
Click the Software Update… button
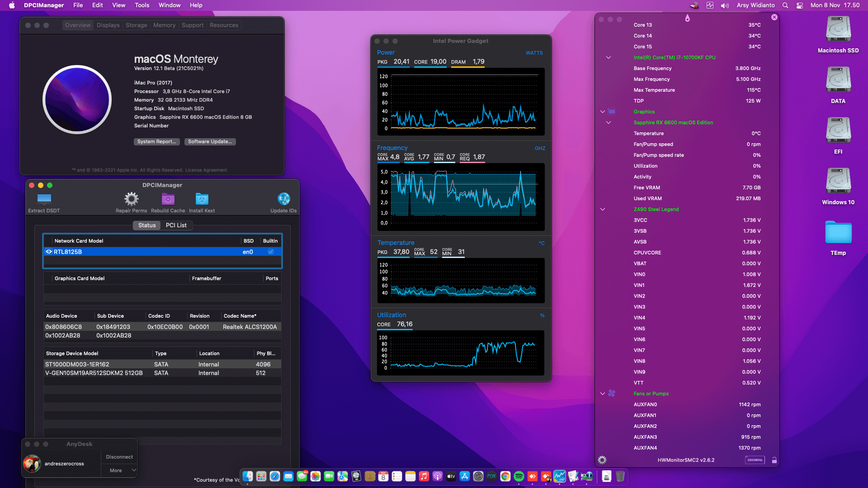(210, 141)
